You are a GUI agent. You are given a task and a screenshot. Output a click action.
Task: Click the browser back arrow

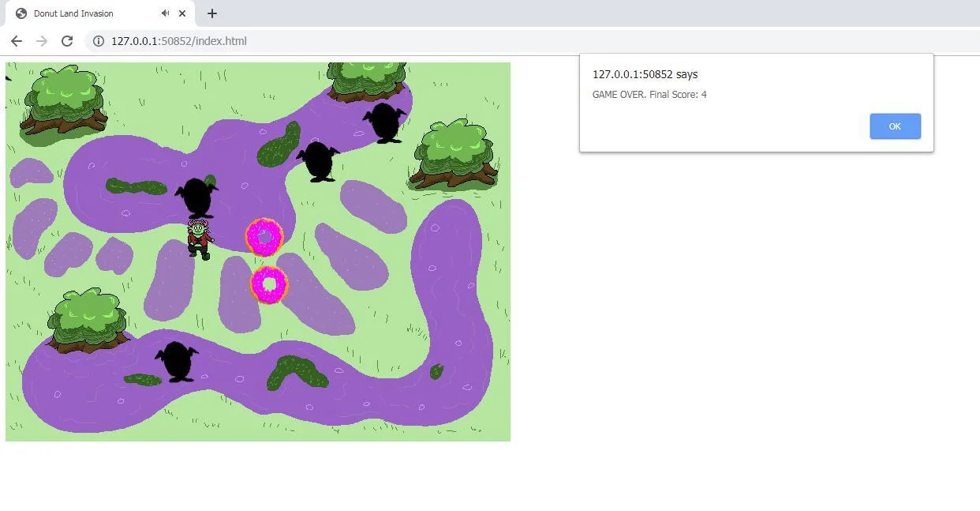(x=17, y=41)
